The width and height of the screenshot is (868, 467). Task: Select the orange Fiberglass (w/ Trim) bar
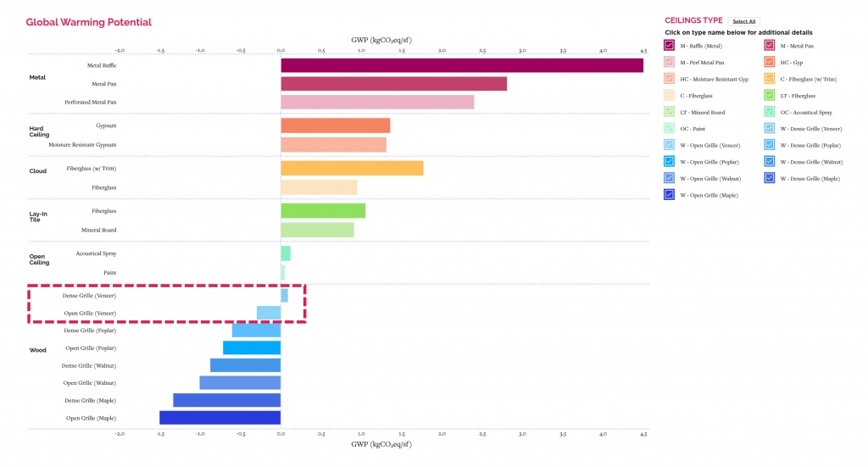pos(352,168)
